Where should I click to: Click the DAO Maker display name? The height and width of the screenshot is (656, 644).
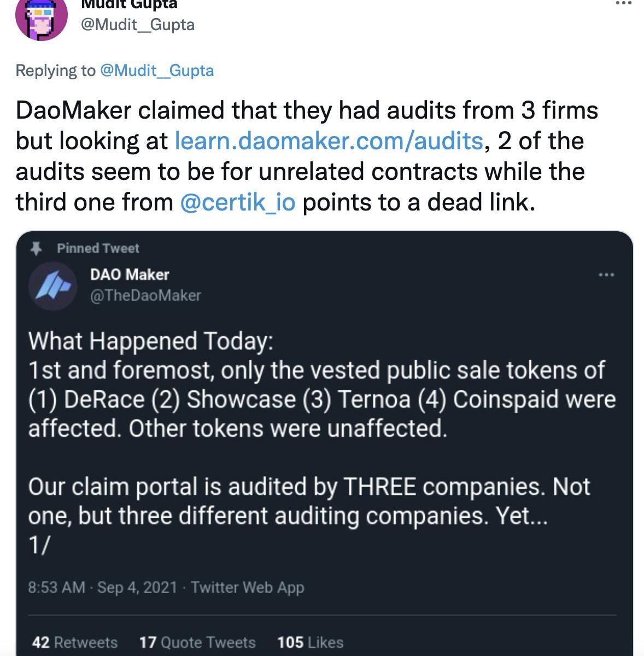pos(130,274)
